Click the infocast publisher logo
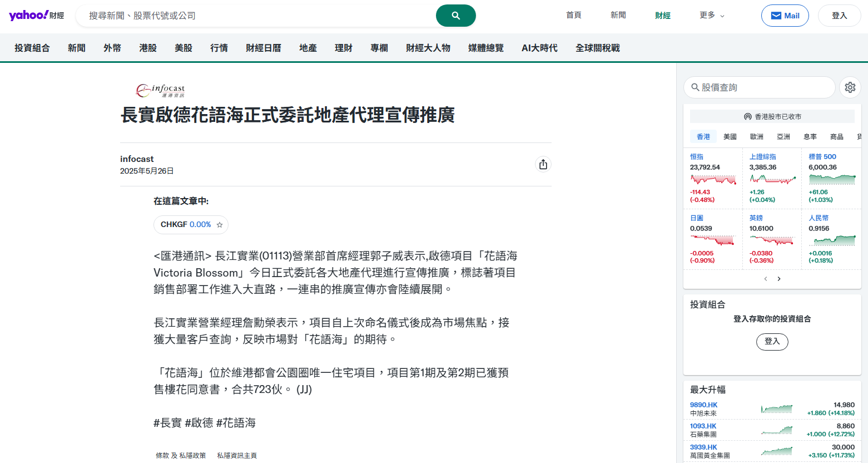Screen dimensions: 868x463 [160, 91]
